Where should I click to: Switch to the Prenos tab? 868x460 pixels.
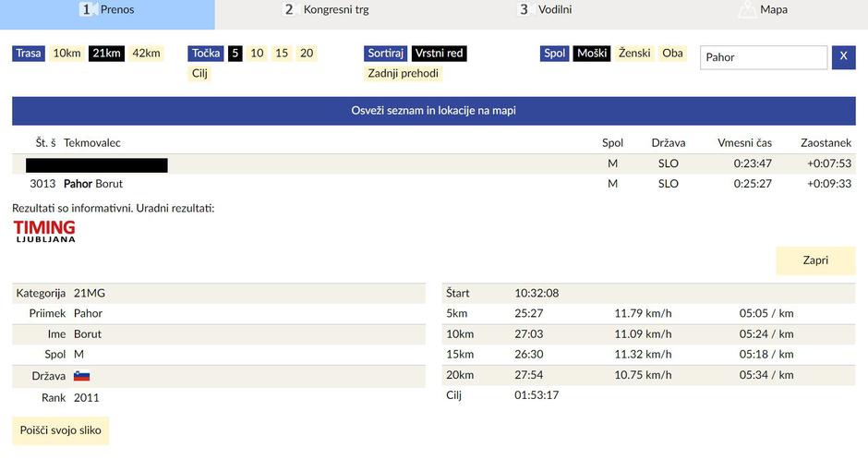[x=107, y=10]
